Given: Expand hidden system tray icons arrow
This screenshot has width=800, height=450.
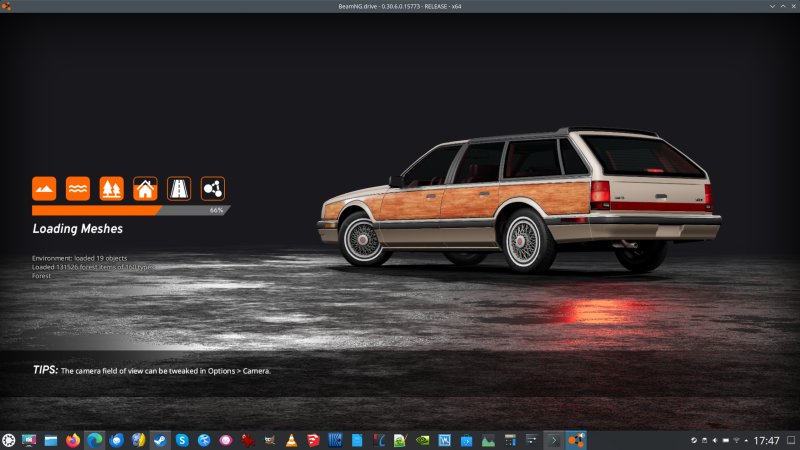Looking at the screenshot, I should [747, 440].
